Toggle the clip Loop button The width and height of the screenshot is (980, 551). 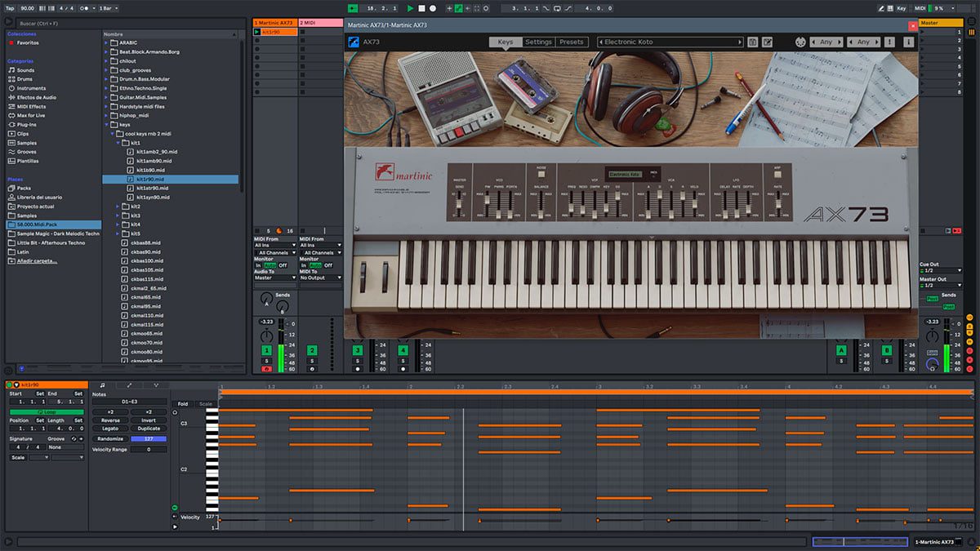47,412
